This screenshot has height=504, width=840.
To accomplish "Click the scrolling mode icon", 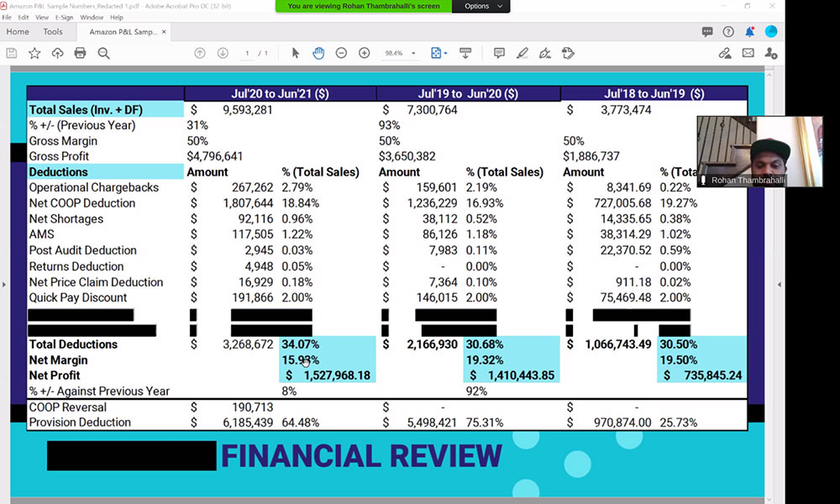I will 465,53.
